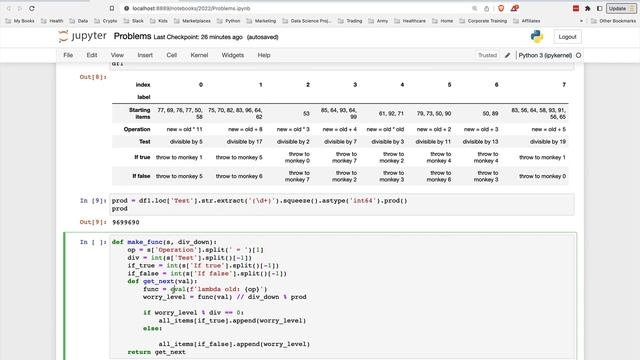Viewport: 640px width, 360px height.
Task: Open the Data bookmark folder
Action: pyautogui.click(x=78, y=21)
